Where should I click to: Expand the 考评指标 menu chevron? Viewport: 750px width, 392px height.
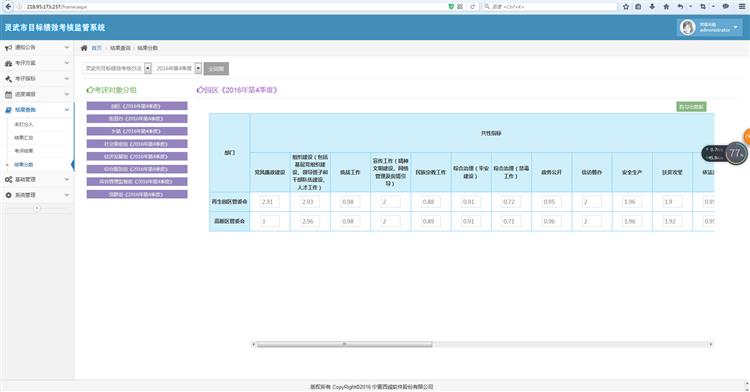click(66, 78)
